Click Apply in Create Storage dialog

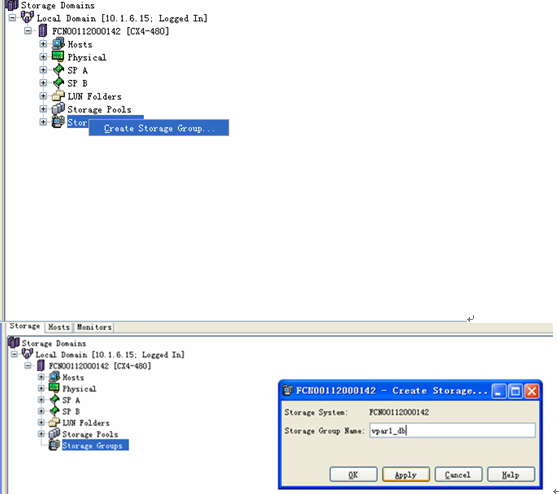(x=406, y=474)
